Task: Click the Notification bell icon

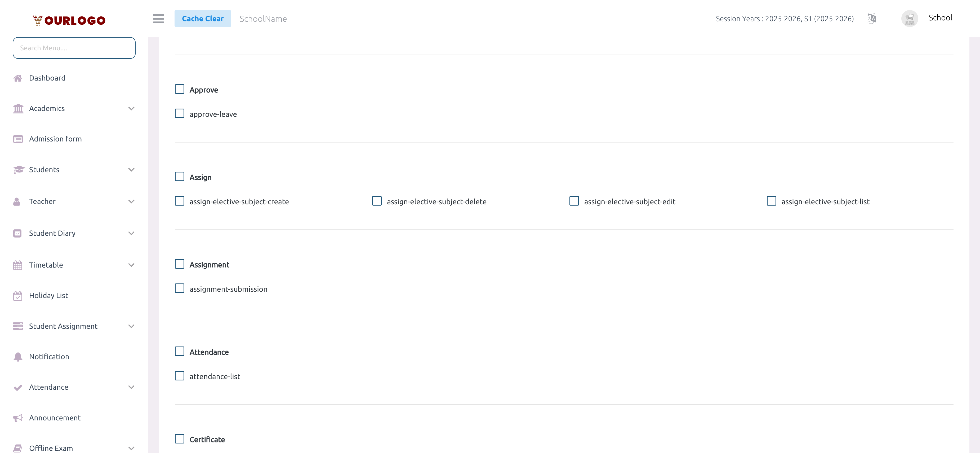Action: click(18, 357)
